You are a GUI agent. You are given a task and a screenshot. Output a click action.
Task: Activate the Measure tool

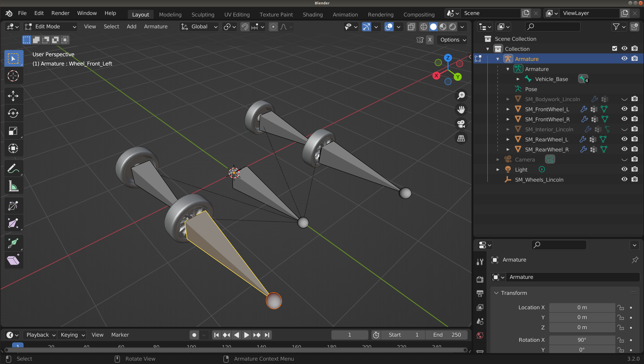13,185
